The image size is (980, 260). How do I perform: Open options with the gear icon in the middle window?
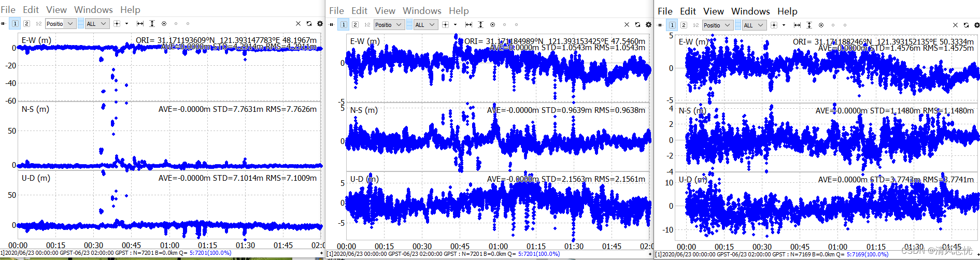(648, 24)
